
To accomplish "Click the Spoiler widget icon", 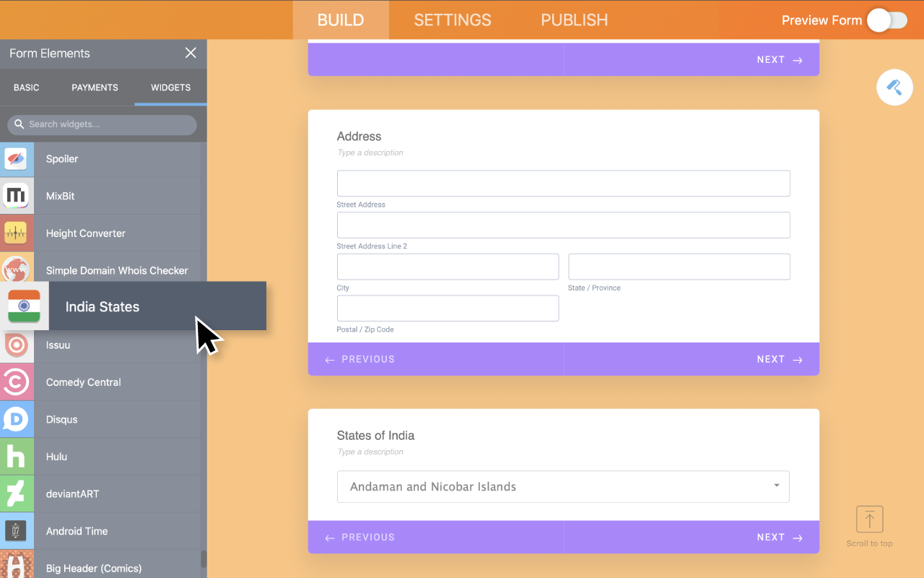I will point(16,159).
